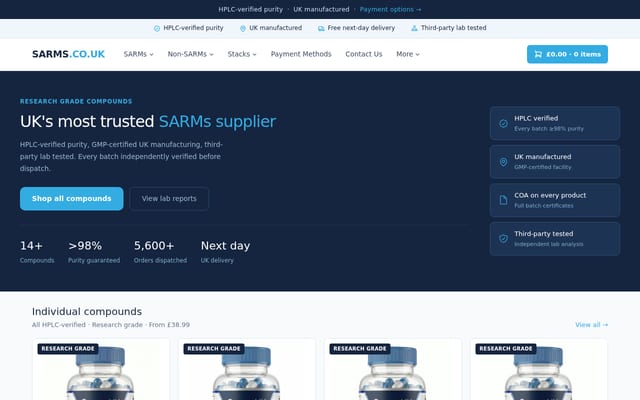
Task: Click the fourth product bottle thumbnail
Action: (x=538, y=369)
